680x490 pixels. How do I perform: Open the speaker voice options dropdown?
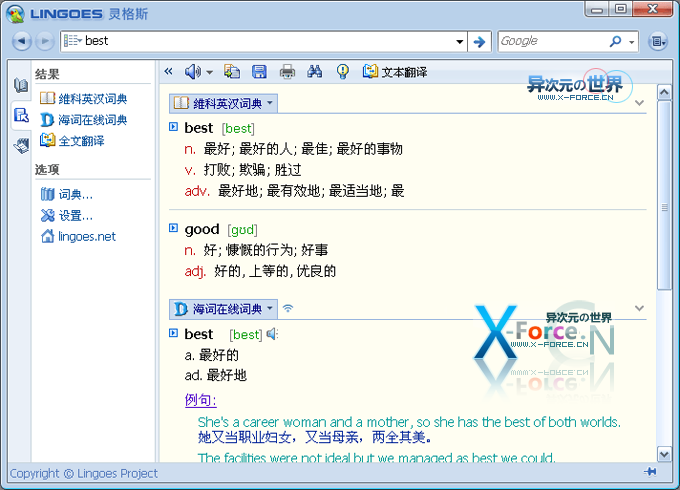(x=209, y=72)
